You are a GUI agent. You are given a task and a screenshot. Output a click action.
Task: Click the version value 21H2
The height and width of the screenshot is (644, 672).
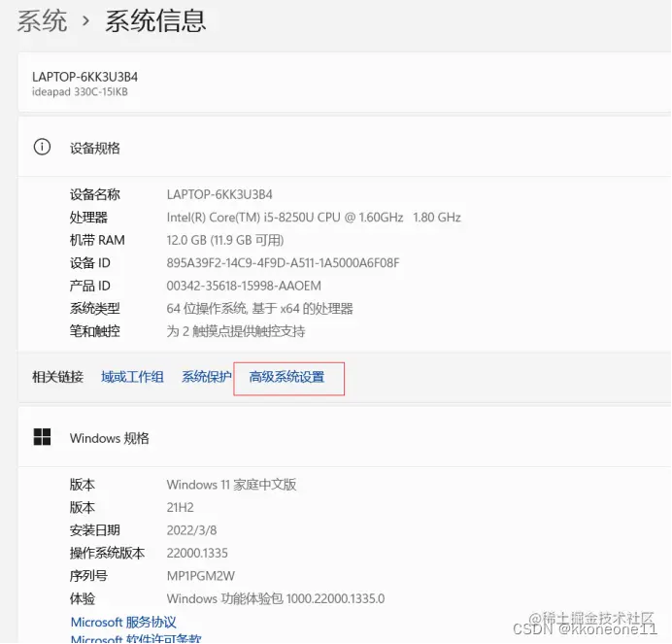click(180, 507)
